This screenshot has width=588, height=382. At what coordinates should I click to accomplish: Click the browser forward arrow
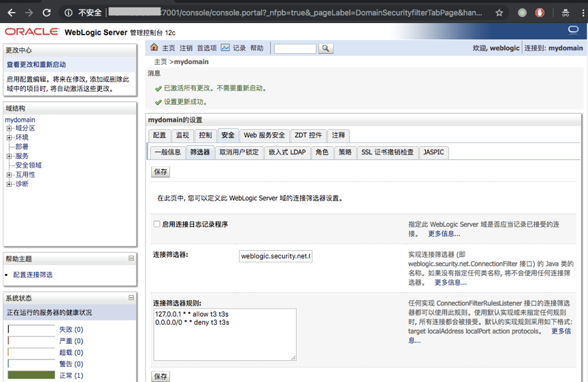click(29, 13)
